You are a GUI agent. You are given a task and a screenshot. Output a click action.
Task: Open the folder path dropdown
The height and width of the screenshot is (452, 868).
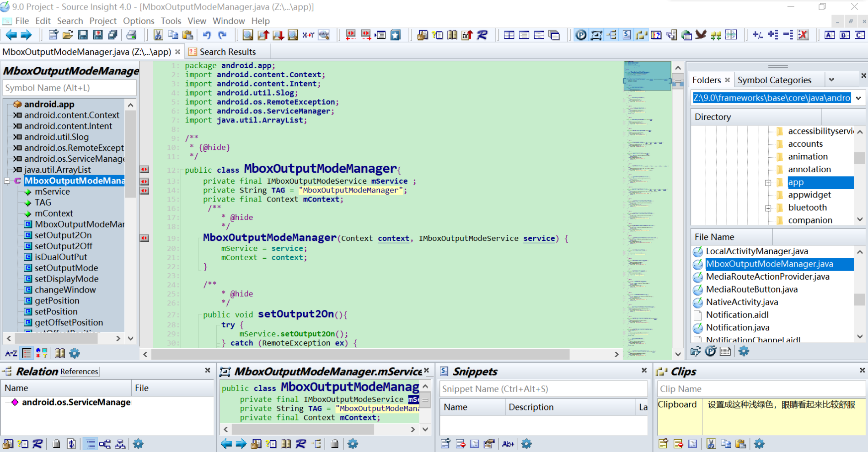(858, 98)
